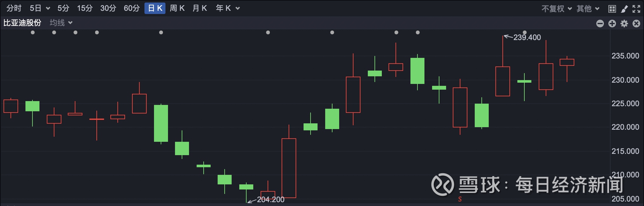Zoom in with the plus icon
The height and width of the screenshot is (206, 644).
click(612, 24)
